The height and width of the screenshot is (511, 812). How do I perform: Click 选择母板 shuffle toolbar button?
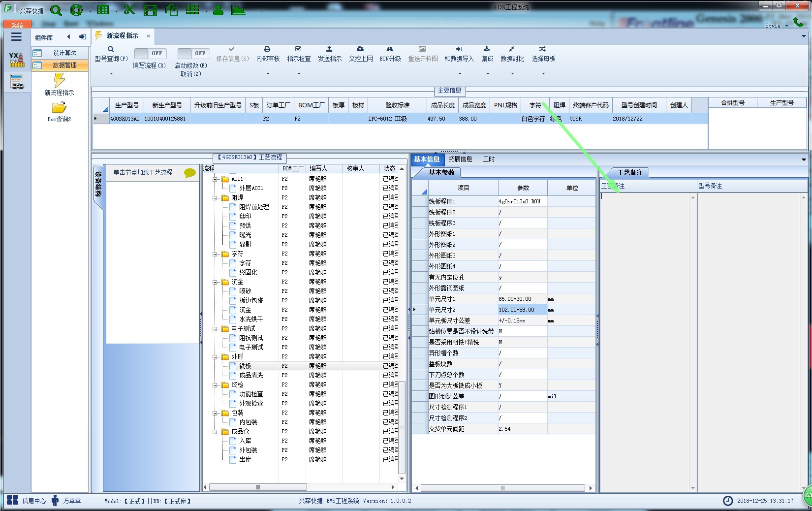[543, 54]
